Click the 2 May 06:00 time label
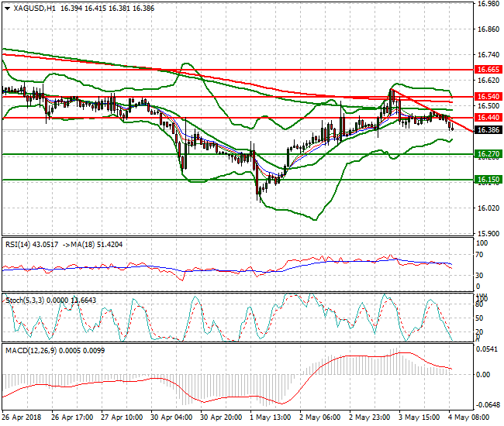The image size is (504, 426). (x=319, y=417)
